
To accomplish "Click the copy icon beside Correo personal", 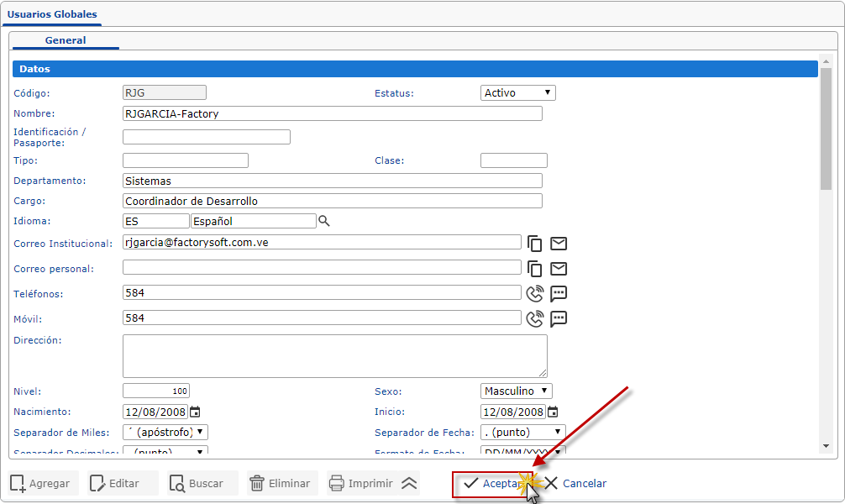I will coord(534,269).
